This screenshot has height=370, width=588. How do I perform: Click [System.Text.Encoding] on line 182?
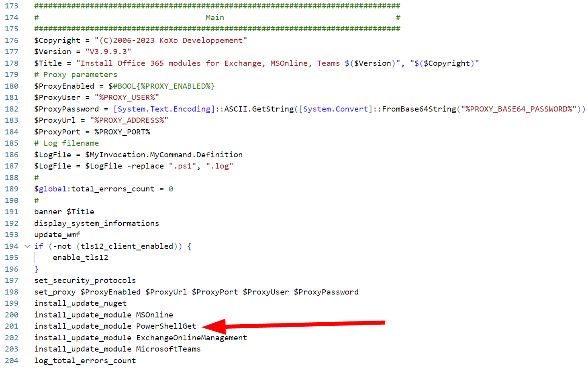point(164,109)
